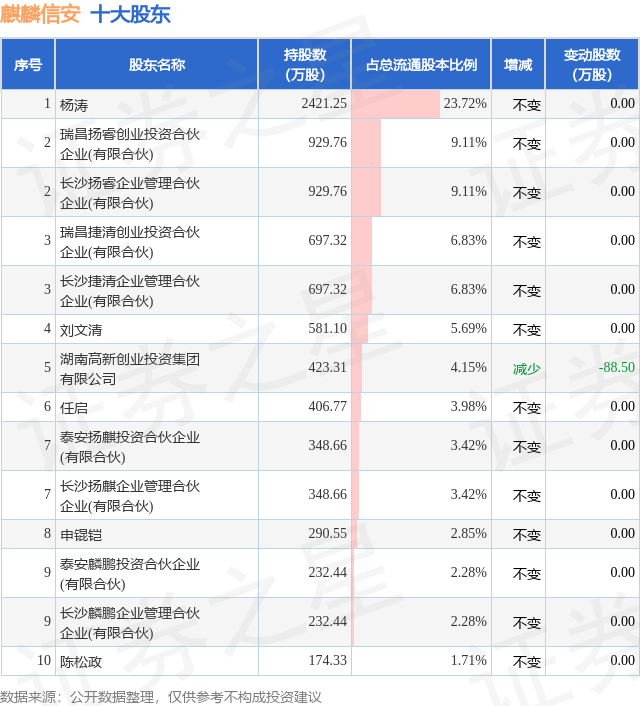Click the 麒麟信安 title text
640x706 pixels.
41,14
